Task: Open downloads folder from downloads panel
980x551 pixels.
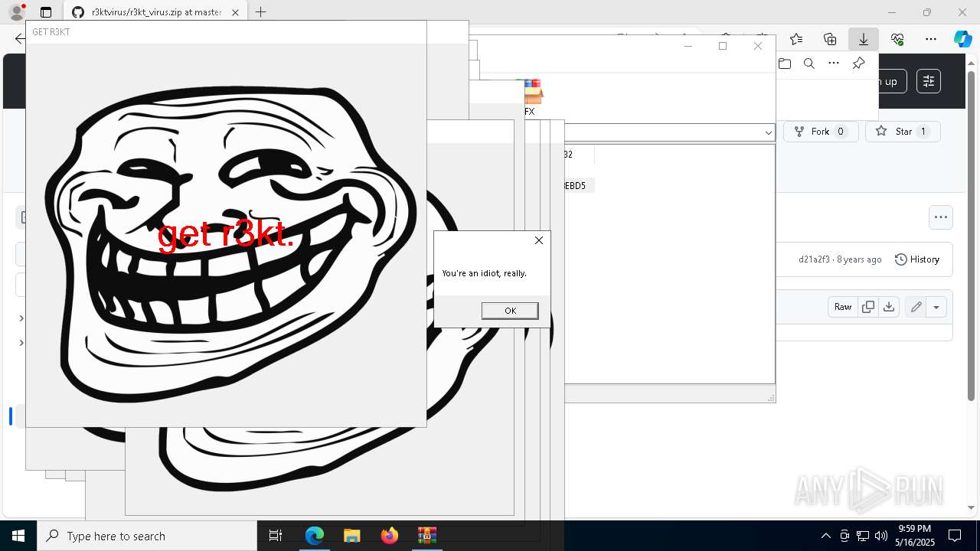Action: tap(785, 64)
